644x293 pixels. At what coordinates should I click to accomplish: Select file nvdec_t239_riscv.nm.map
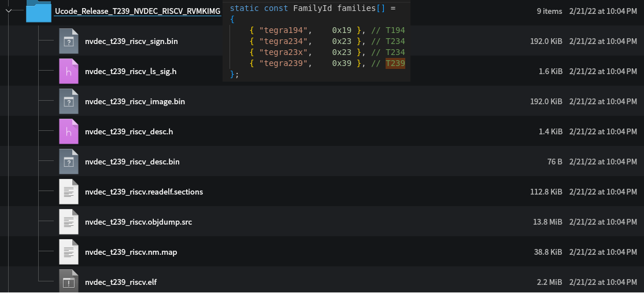(131, 252)
